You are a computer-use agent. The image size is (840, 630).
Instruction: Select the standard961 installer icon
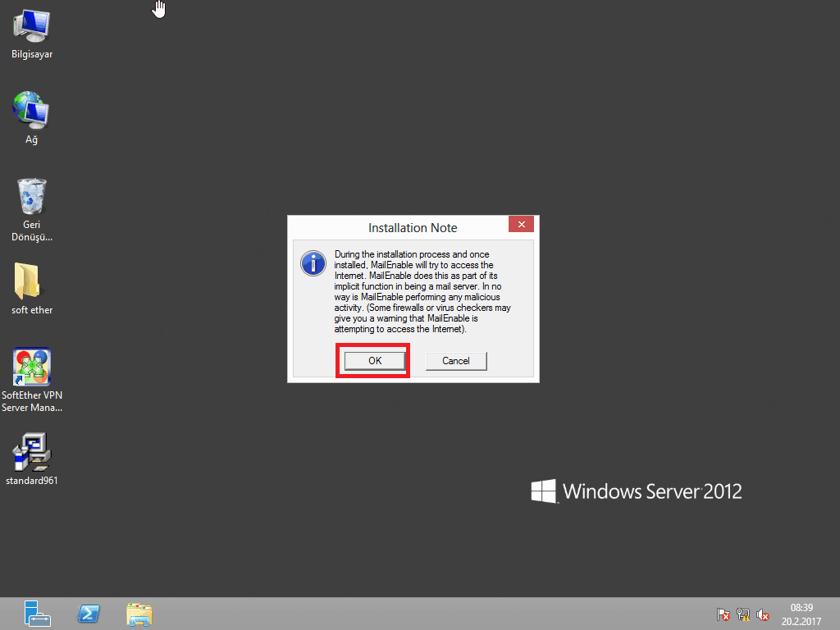coord(32,459)
